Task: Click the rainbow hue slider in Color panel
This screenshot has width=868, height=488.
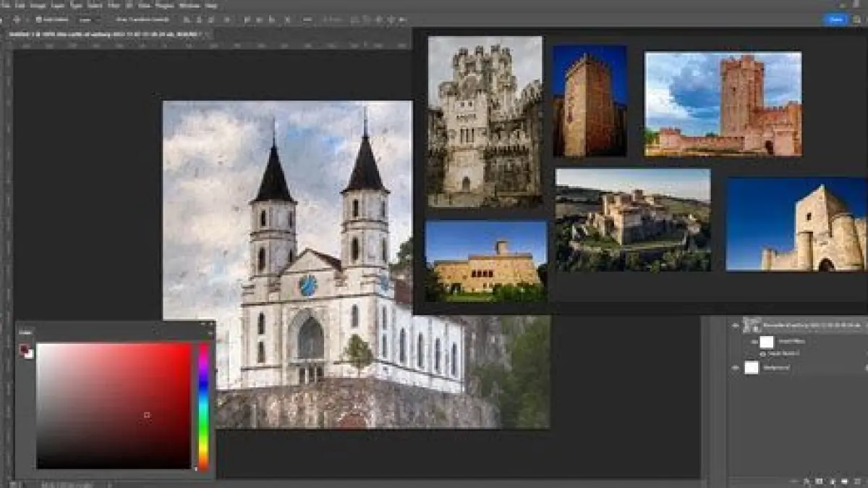Action: point(203,405)
